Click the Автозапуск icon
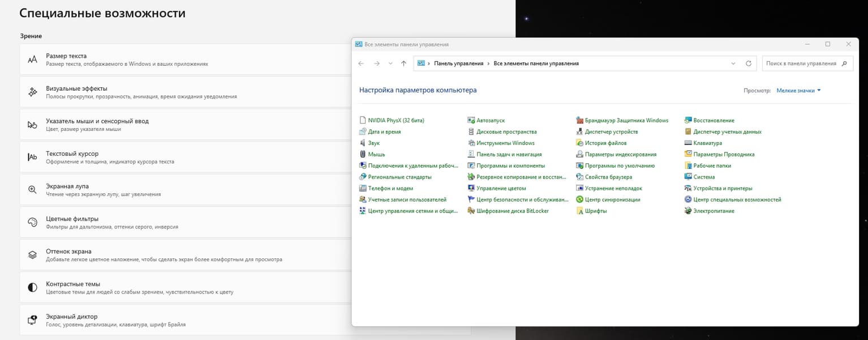 pyautogui.click(x=471, y=120)
